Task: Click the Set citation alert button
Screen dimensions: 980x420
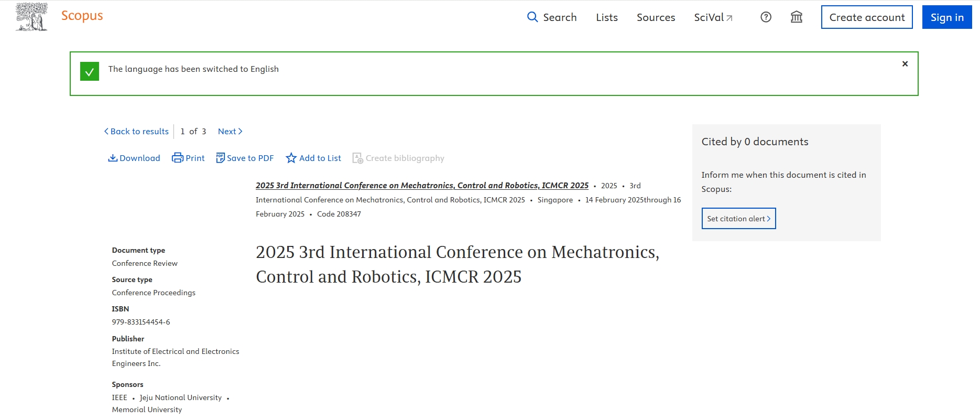Action: point(738,219)
